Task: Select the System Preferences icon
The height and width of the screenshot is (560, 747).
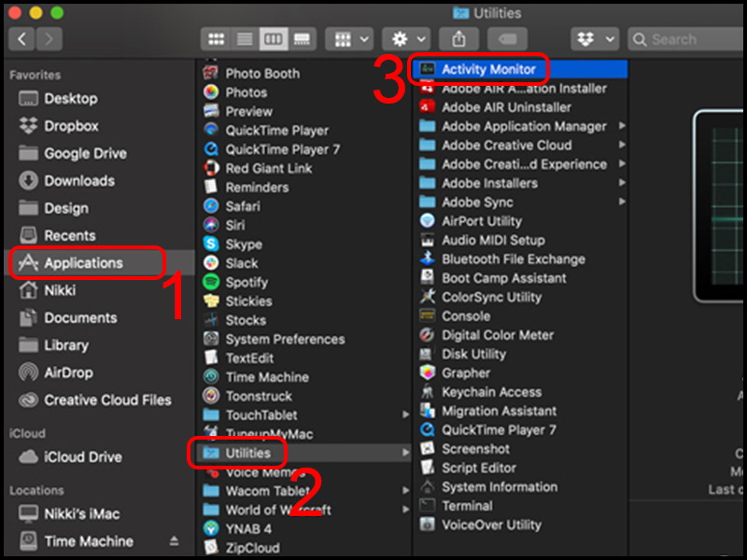Action: pyautogui.click(x=211, y=339)
